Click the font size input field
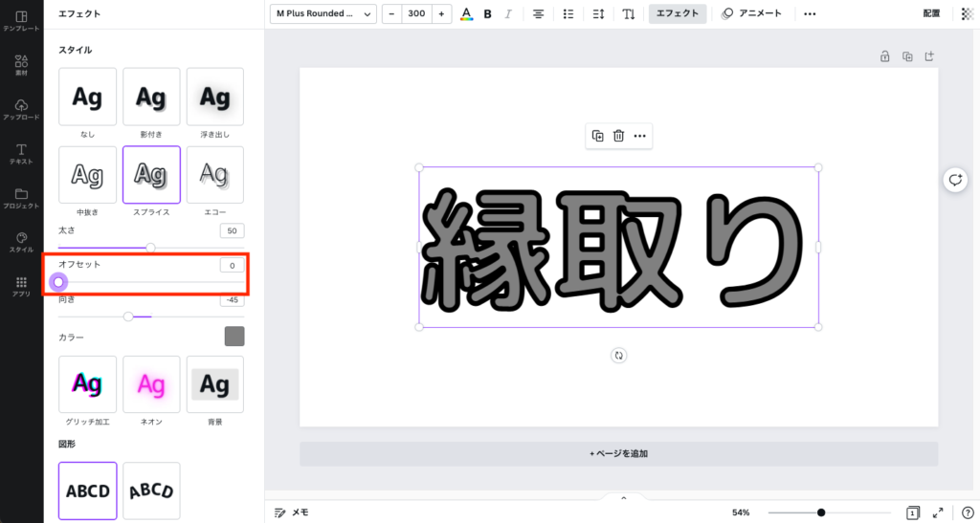 415,14
